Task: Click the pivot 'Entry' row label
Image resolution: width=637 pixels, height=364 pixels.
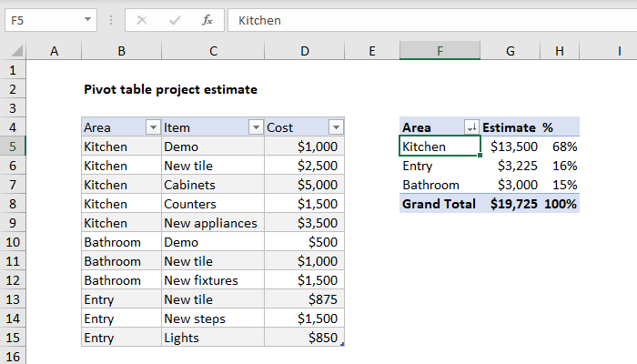Action: [x=440, y=166]
